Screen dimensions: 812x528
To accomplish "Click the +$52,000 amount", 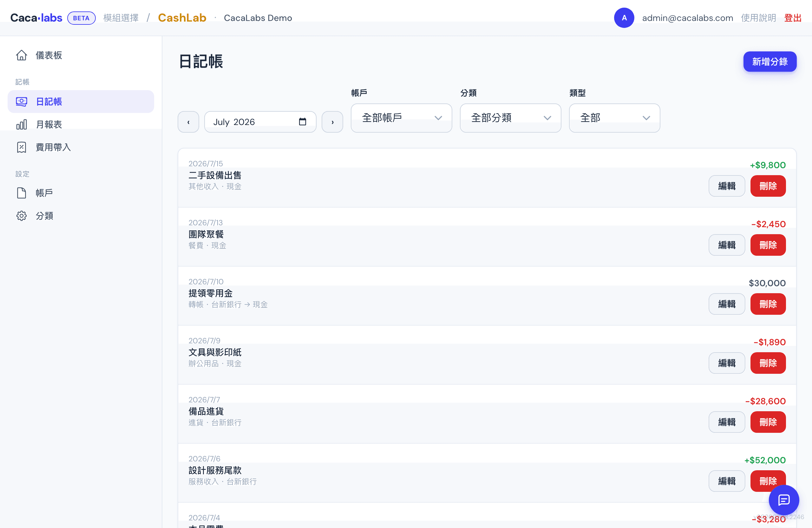I will click(765, 460).
